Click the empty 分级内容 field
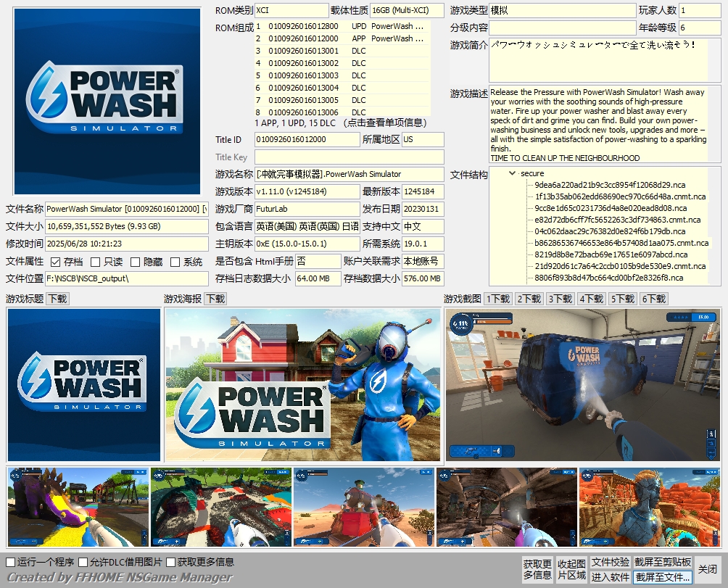Image resolution: width=728 pixels, height=588 pixels. point(562,28)
